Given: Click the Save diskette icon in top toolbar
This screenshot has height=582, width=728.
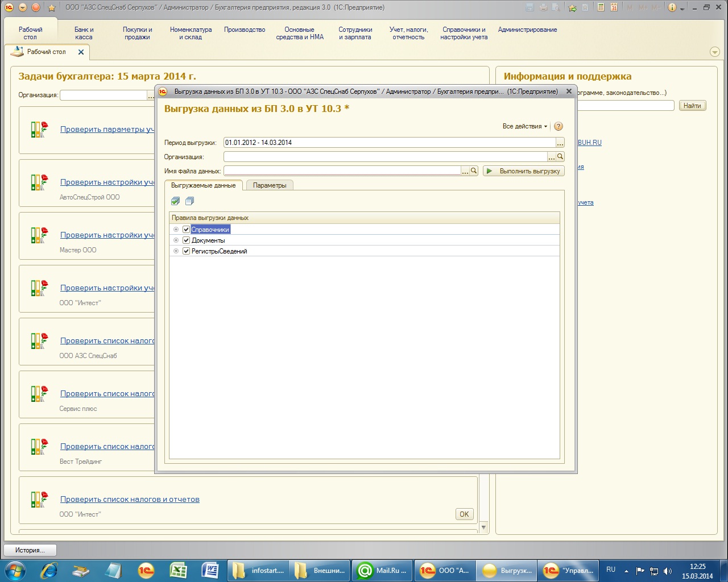Looking at the screenshot, I should 530,7.
